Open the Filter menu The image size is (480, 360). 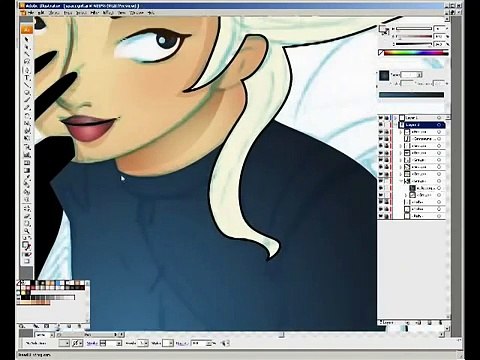coord(95,13)
